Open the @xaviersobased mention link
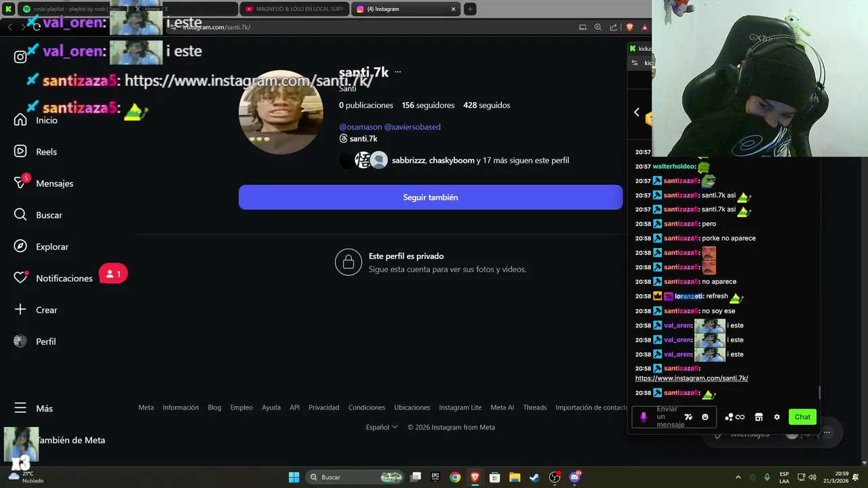 pyautogui.click(x=412, y=127)
